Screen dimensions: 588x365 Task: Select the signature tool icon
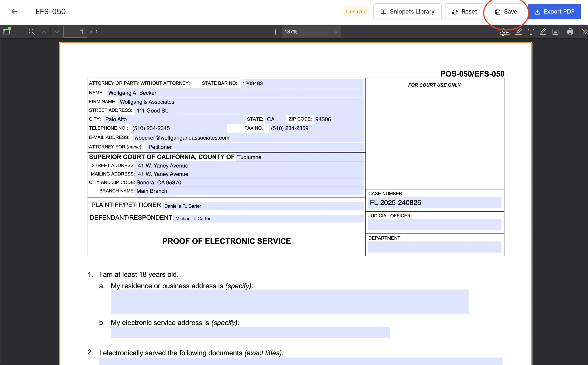coord(504,32)
